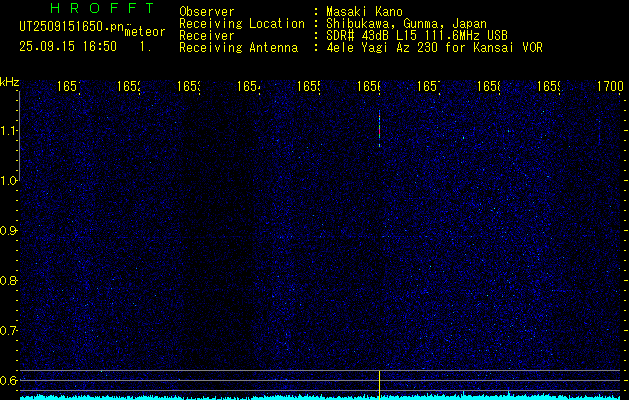Click the 0.7 kHz frequency label
This screenshot has width=629, height=400.
[x=8, y=331]
